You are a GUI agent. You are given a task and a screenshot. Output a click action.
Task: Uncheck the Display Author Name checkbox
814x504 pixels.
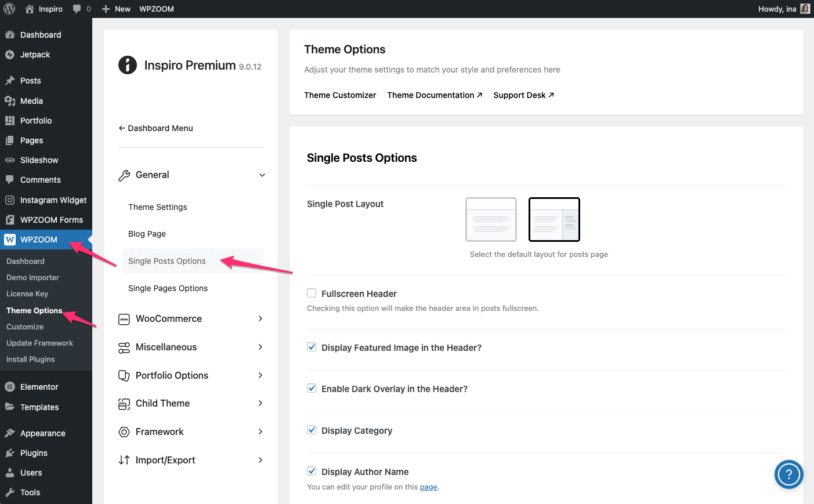(x=312, y=472)
